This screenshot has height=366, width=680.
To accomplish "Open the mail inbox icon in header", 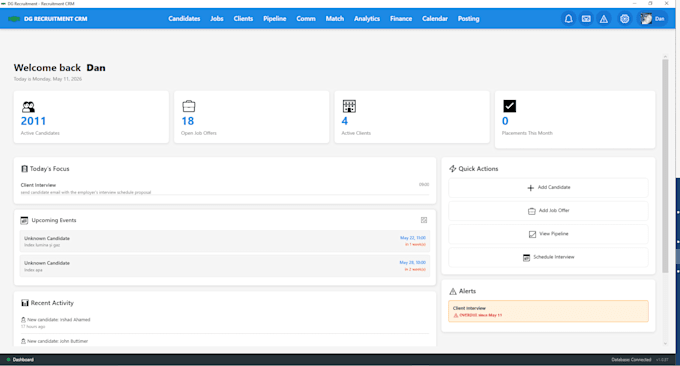I will pyautogui.click(x=586, y=19).
